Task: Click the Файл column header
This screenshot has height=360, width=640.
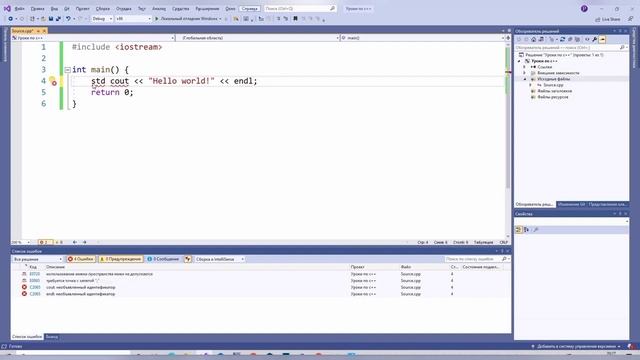Action: pos(406,267)
